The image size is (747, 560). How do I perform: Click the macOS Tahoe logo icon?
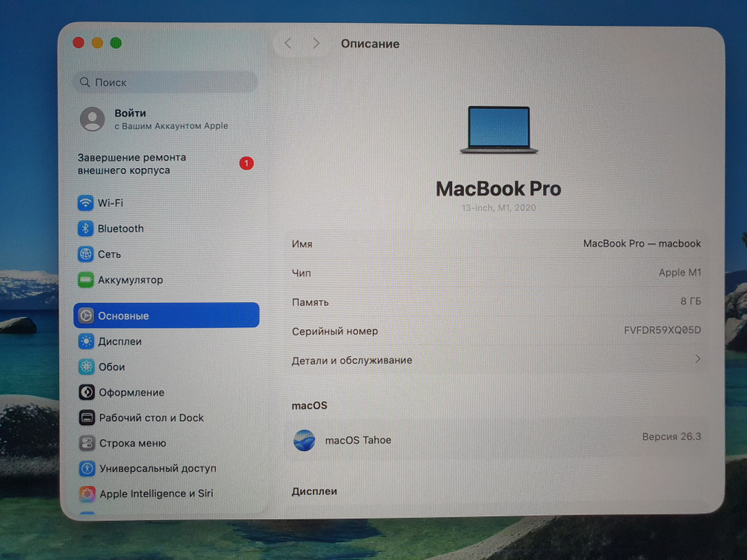(305, 440)
